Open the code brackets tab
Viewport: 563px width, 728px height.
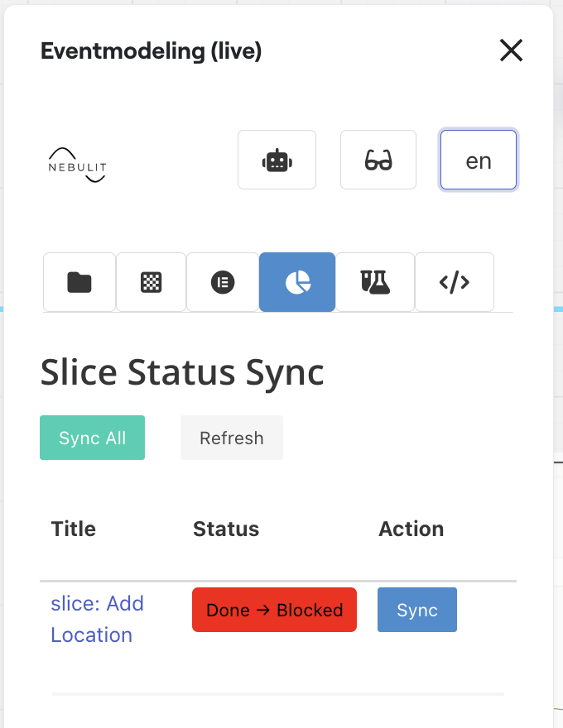tap(454, 282)
